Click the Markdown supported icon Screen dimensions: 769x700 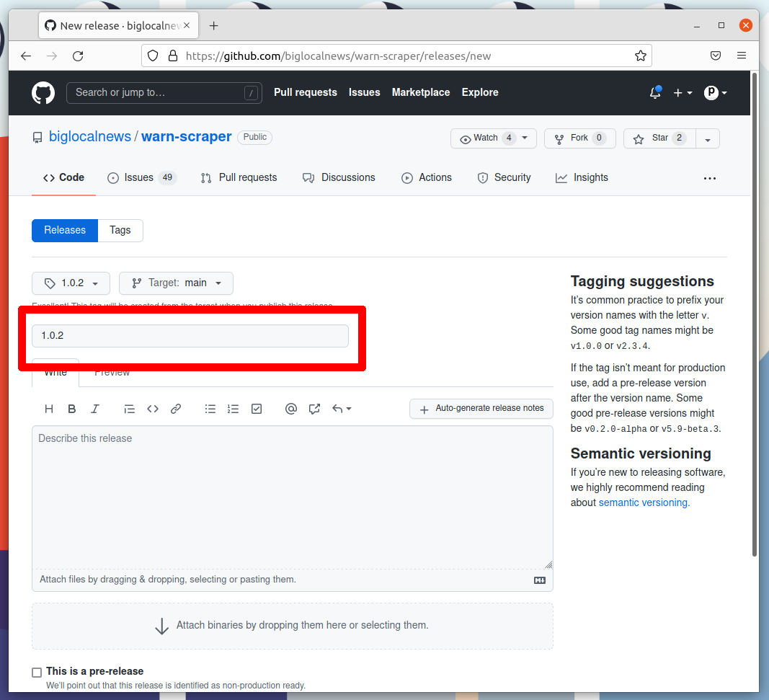point(540,580)
